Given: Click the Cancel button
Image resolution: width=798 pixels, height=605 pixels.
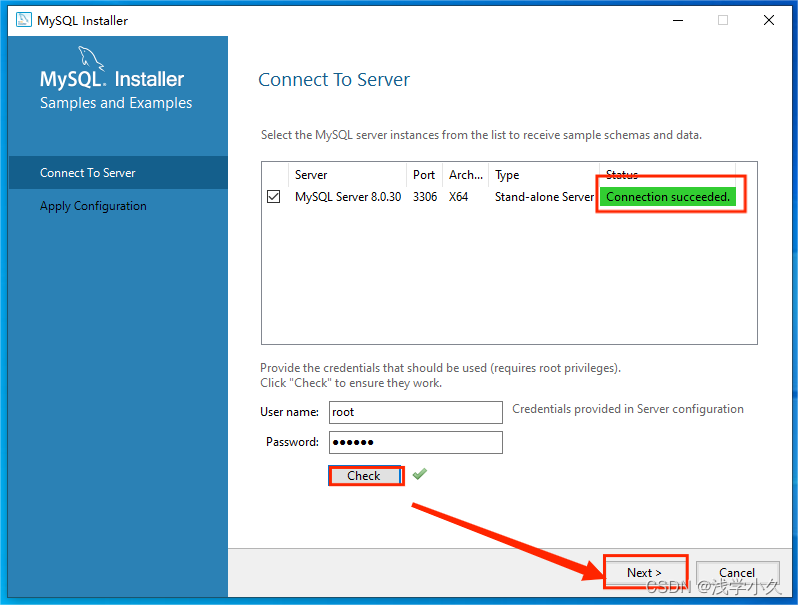Looking at the screenshot, I should coord(737,572).
